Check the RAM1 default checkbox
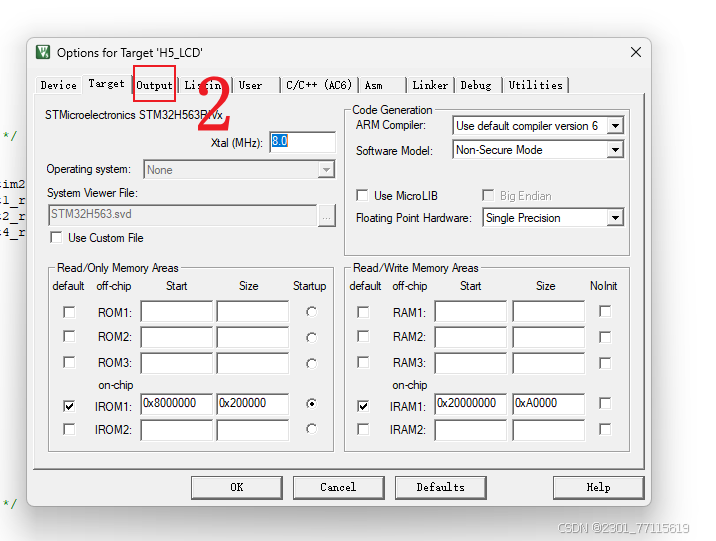This screenshot has height=541, width=716. coord(363,312)
